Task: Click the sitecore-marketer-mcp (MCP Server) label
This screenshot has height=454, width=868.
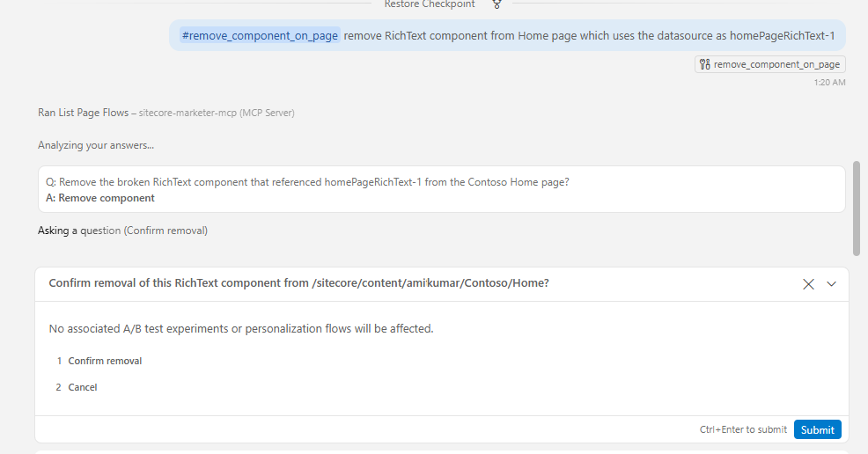Action: click(217, 113)
